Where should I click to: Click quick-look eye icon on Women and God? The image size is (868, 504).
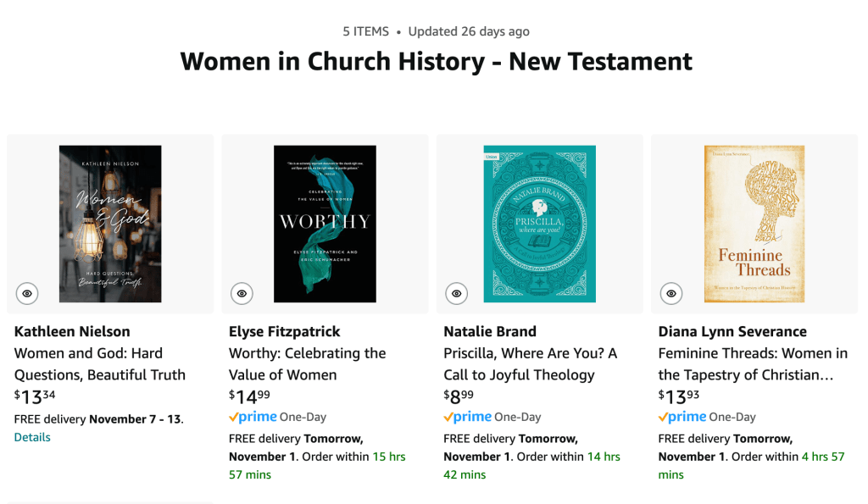click(27, 294)
